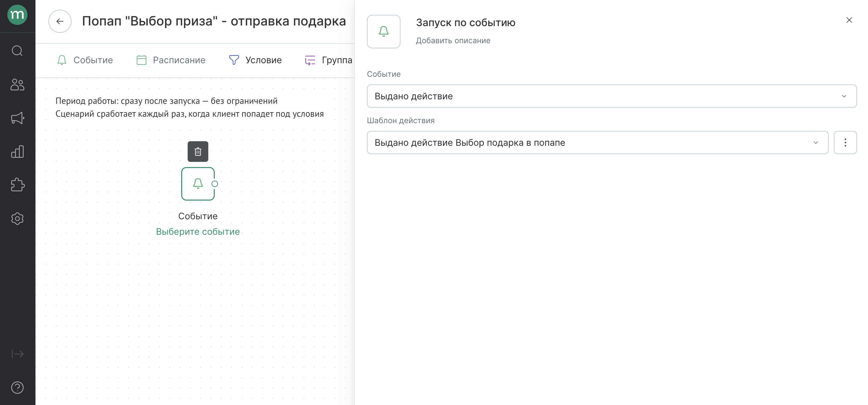Open the customers people icon
The width and height of the screenshot is (868, 405).
17,84
